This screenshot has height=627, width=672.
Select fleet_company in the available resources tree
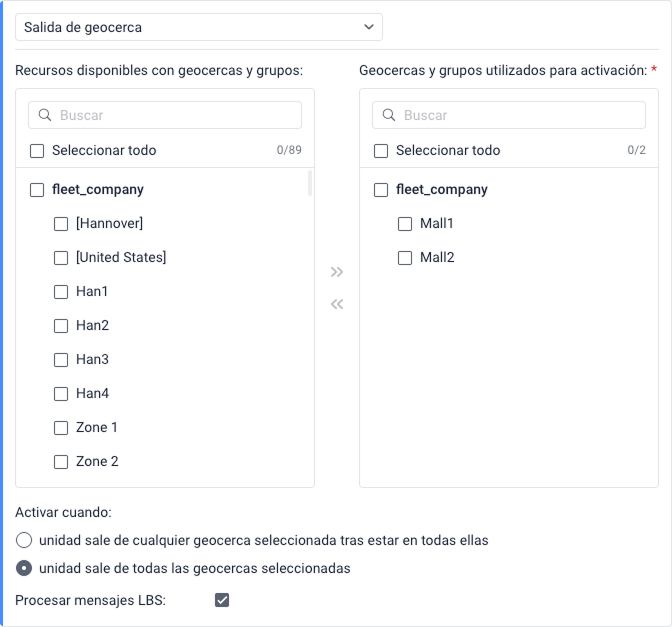(37, 190)
